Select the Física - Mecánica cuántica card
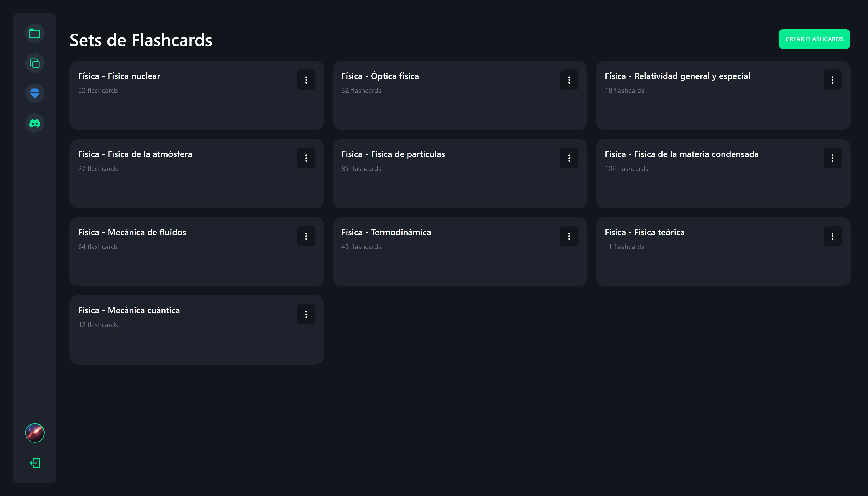 [x=184, y=337]
